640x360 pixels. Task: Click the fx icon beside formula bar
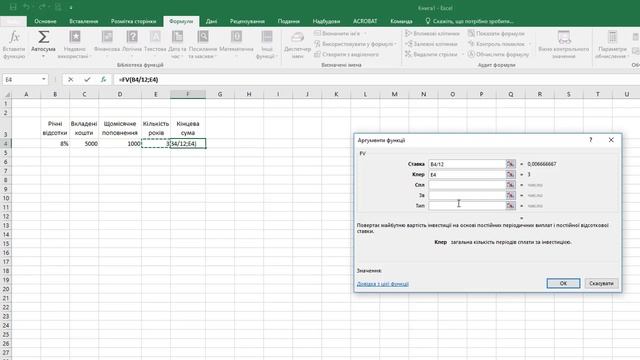pyautogui.click(x=104, y=80)
